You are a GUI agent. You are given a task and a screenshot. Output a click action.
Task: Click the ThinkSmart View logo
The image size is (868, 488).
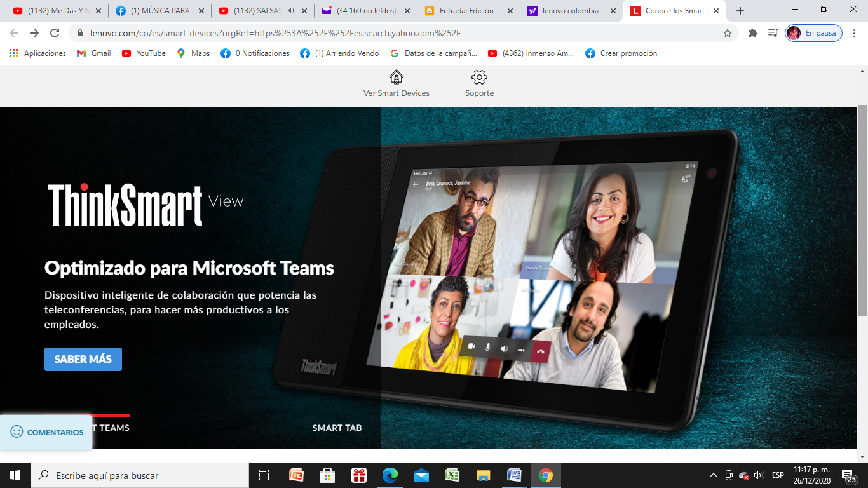[x=146, y=205]
